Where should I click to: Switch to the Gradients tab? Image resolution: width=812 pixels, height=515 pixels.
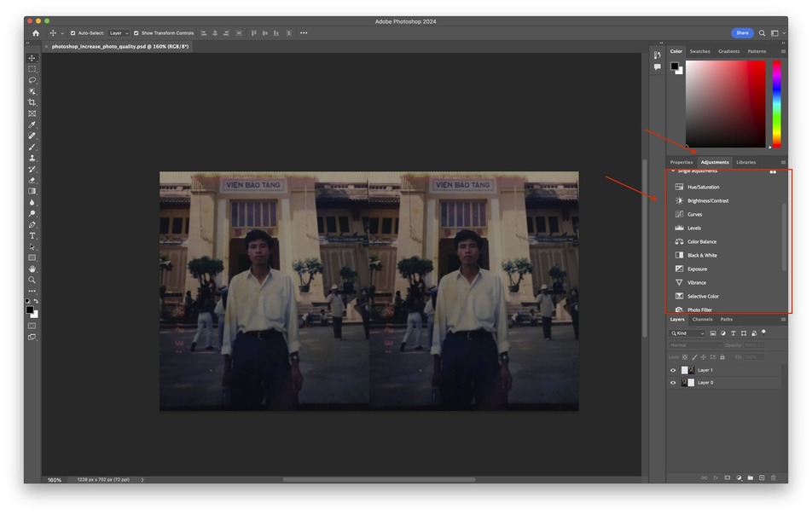728,51
